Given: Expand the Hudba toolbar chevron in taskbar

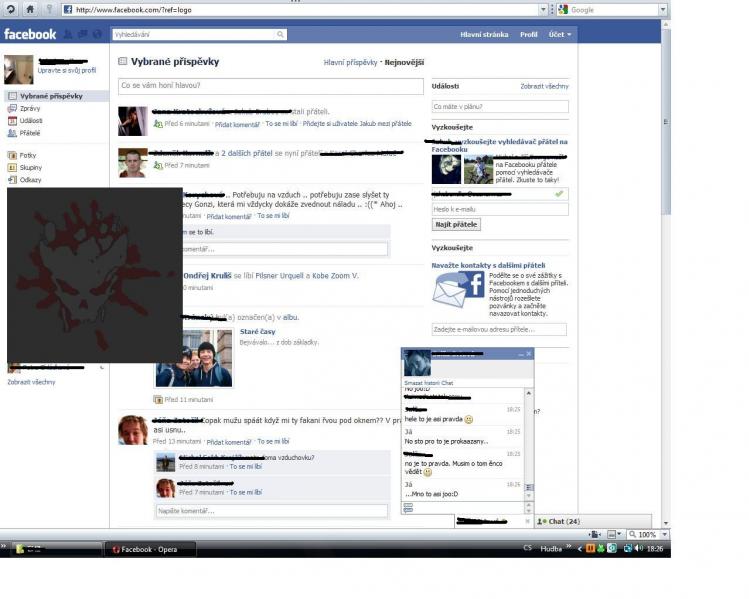Looking at the screenshot, I should (568, 546).
